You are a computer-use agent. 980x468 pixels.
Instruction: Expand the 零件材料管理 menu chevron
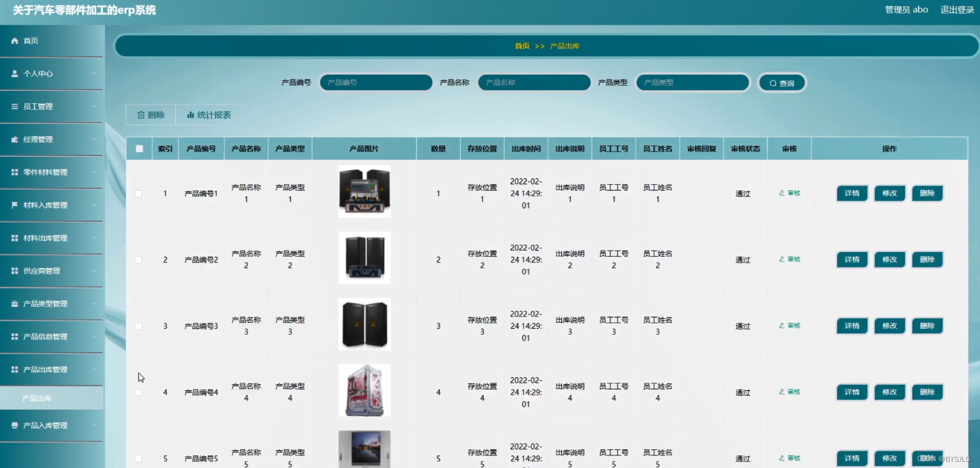click(x=94, y=172)
